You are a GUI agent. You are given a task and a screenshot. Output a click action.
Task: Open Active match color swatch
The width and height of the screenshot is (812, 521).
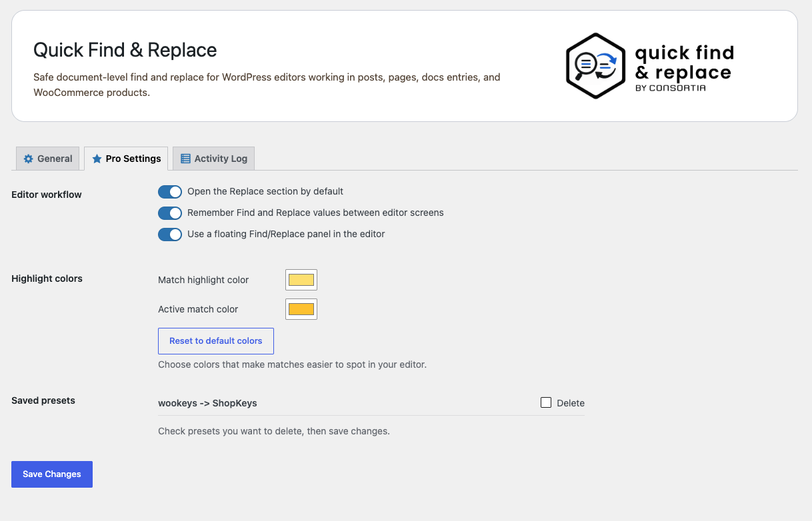tap(301, 309)
